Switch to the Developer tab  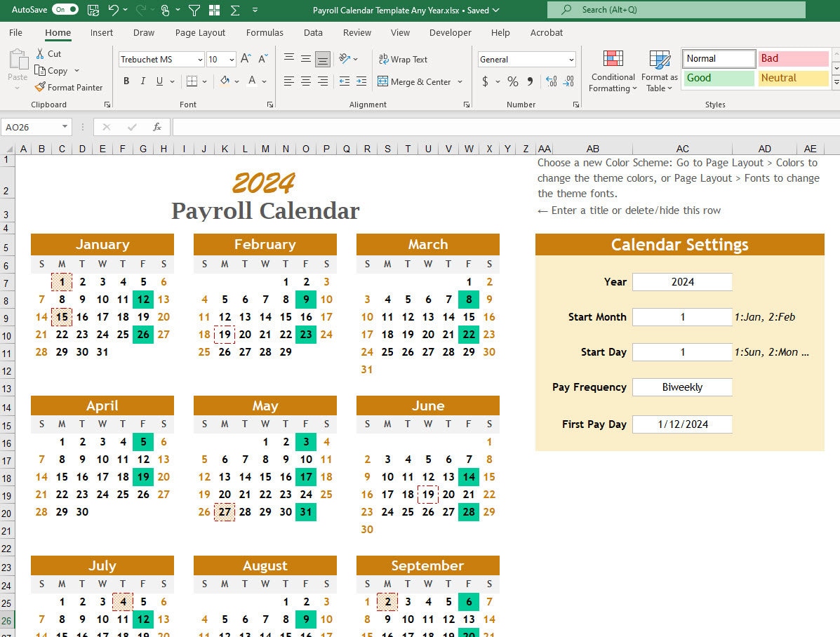click(x=450, y=33)
